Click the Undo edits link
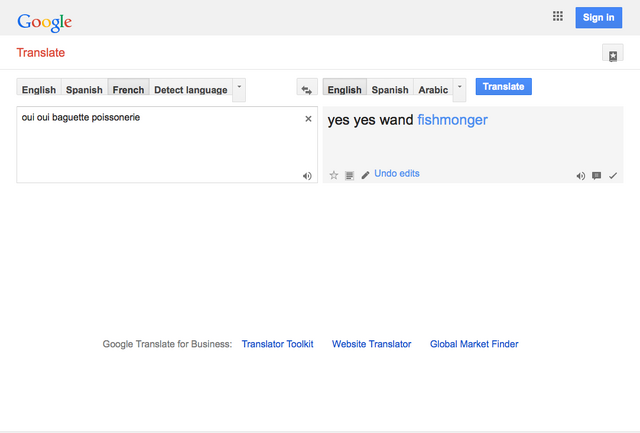This screenshot has width=640, height=433. (397, 173)
